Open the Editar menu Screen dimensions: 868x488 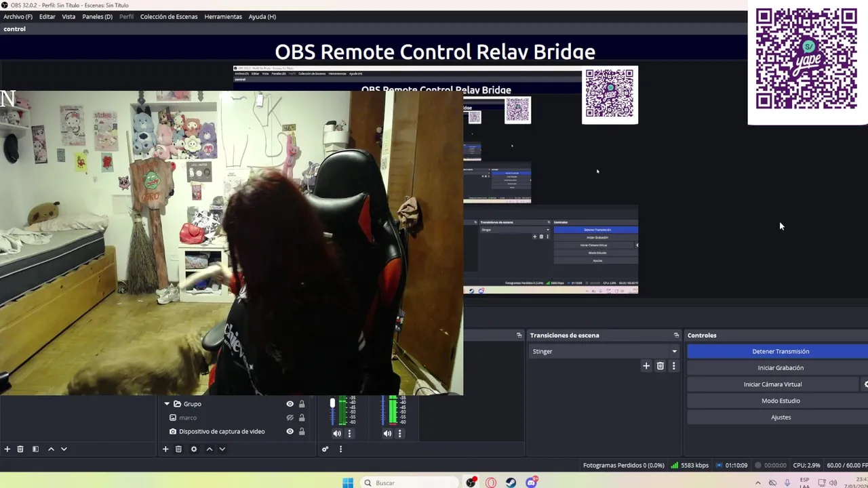(47, 16)
